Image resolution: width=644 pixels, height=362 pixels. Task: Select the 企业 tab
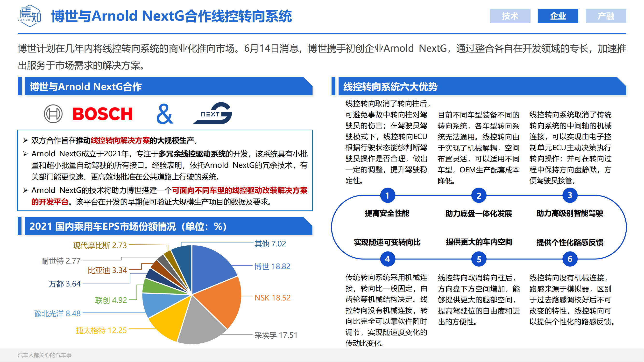coord(558,16)
